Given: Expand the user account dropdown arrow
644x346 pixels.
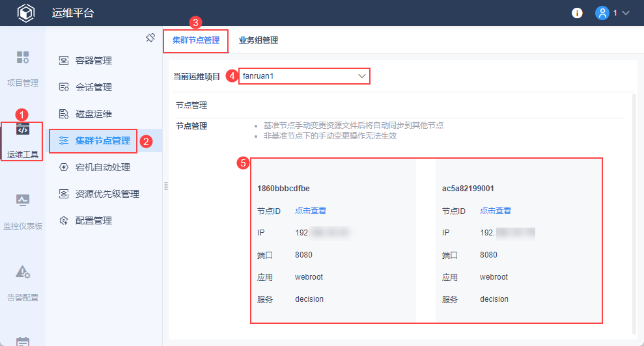Looking at the screenshot, I should pyautogui.click(x=626, y=13).
